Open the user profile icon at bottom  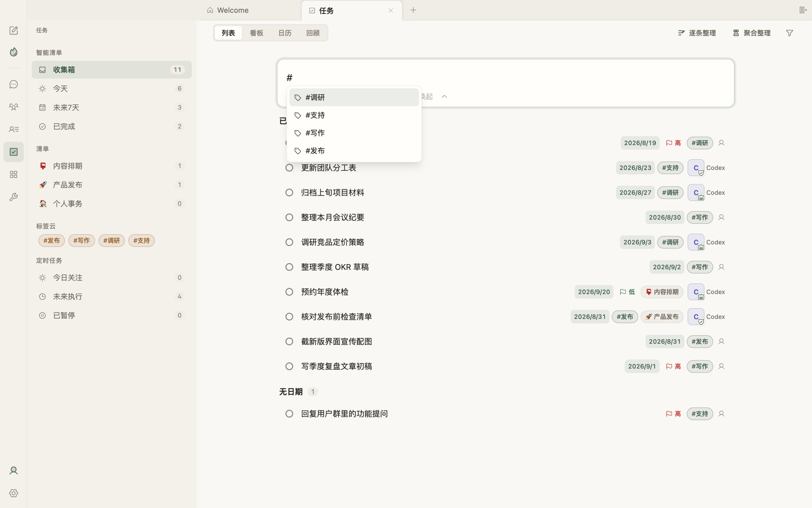pos(14,470)
